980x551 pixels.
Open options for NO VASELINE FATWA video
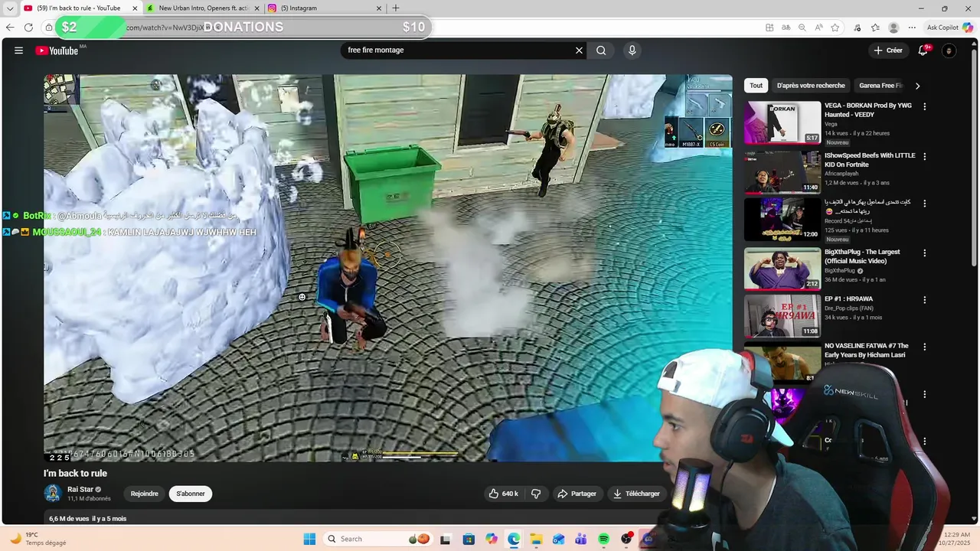(x=925, y=347)
